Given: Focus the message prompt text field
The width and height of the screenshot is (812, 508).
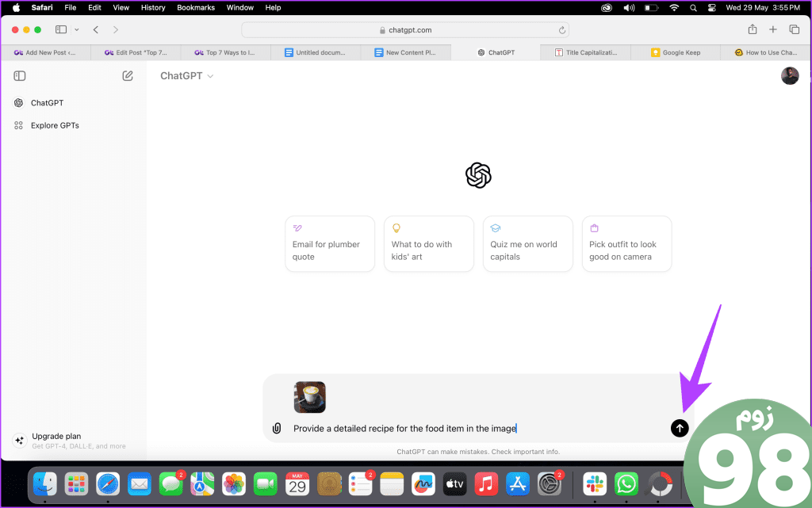Looking at the screenshot, I should 477,428.
